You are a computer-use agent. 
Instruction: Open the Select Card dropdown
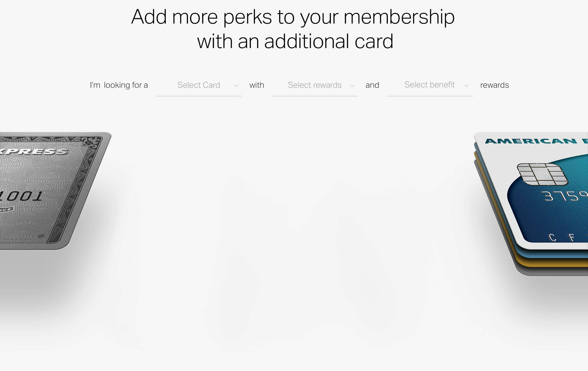point(199,85)
